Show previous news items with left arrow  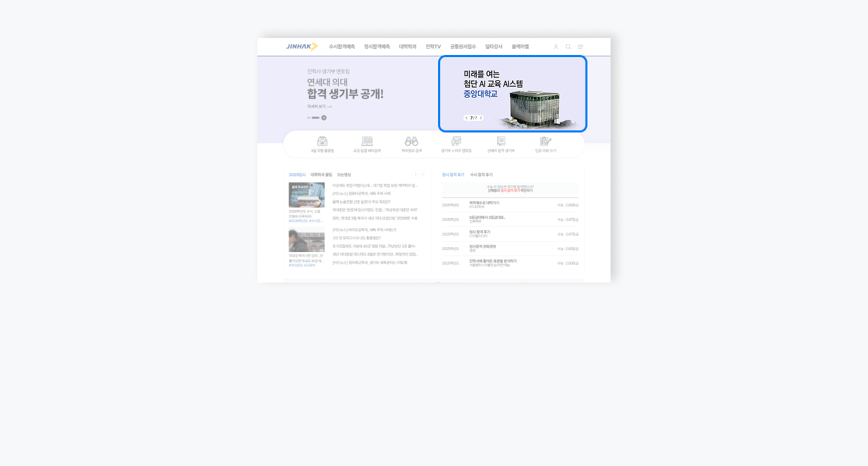[x=416, y=175]
